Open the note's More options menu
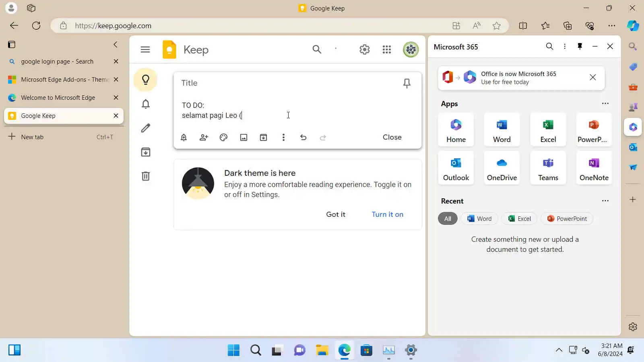The height and width of the screenshot is (362, 644). point(284,138)
